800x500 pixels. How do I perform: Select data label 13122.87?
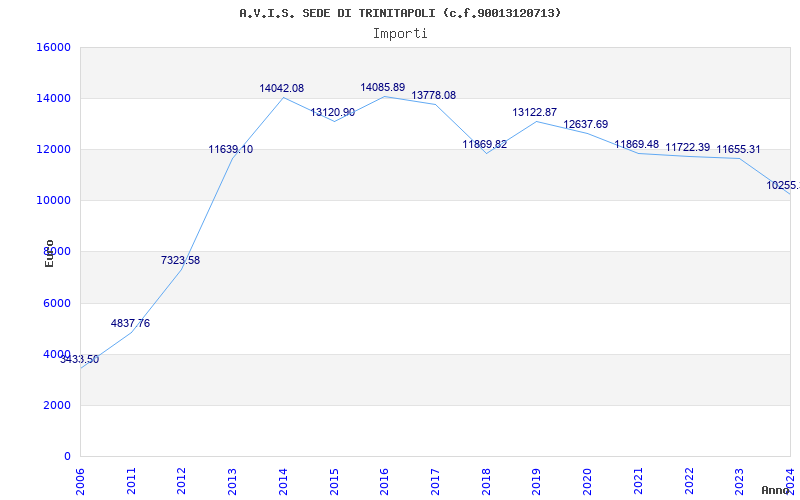pos(535,113)
